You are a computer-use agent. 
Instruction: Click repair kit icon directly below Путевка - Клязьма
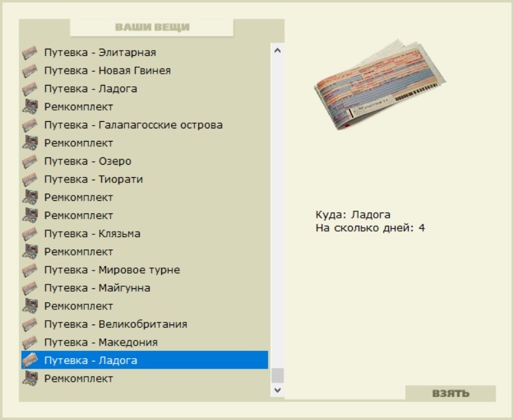click(x=30, y=252)
